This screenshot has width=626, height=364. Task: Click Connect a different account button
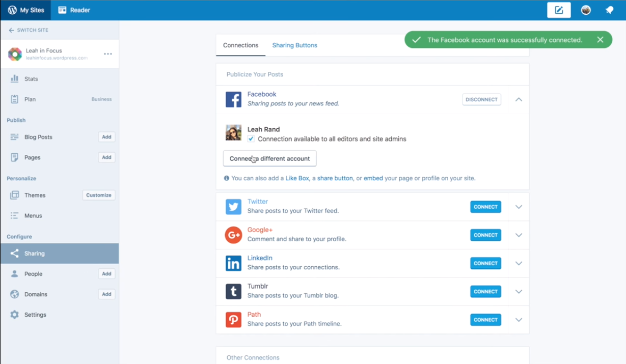pos(269,158)
